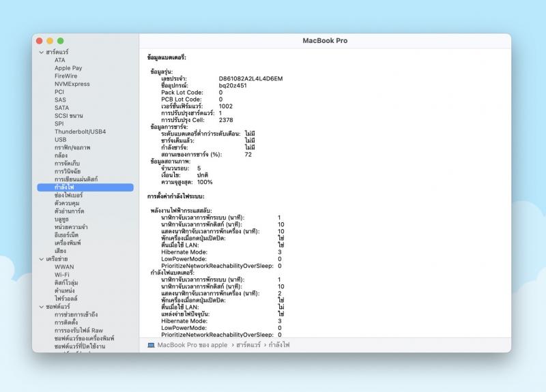Image resolution: width=546 pixels, height=392 pixels.
Task: Select อีเธอร์เน็ต in the sidebar
Action: pyautogui.click(x=66, y=235)
